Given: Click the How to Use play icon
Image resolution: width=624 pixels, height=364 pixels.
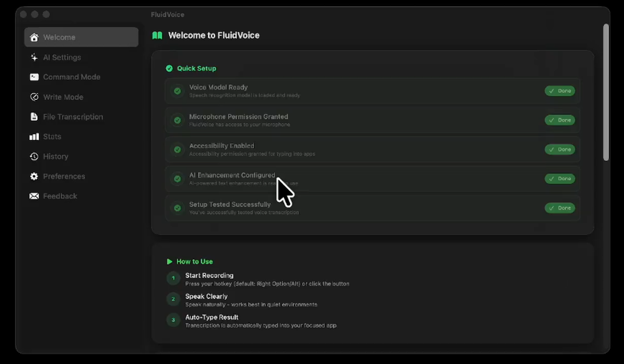Looking at the screenshot, I should 170,262.
